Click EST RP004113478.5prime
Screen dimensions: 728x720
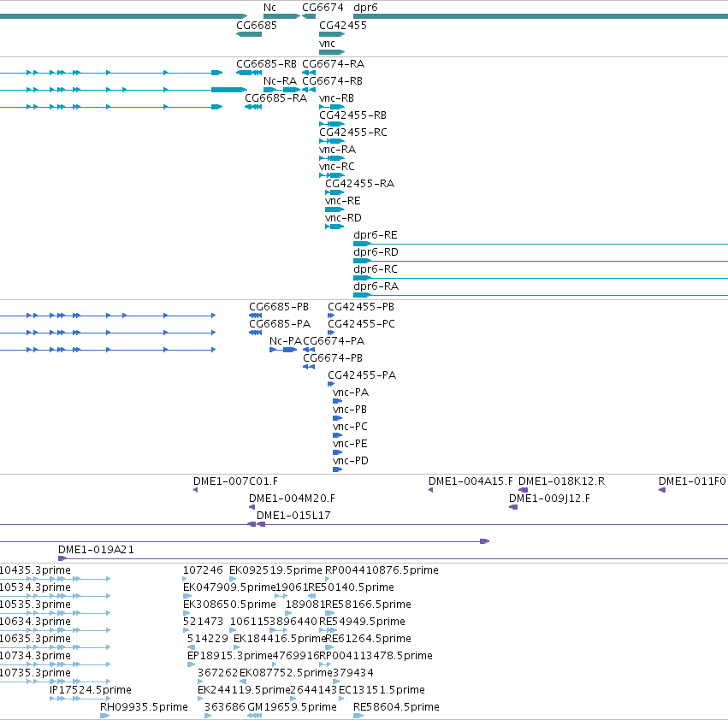pos(376,656)
